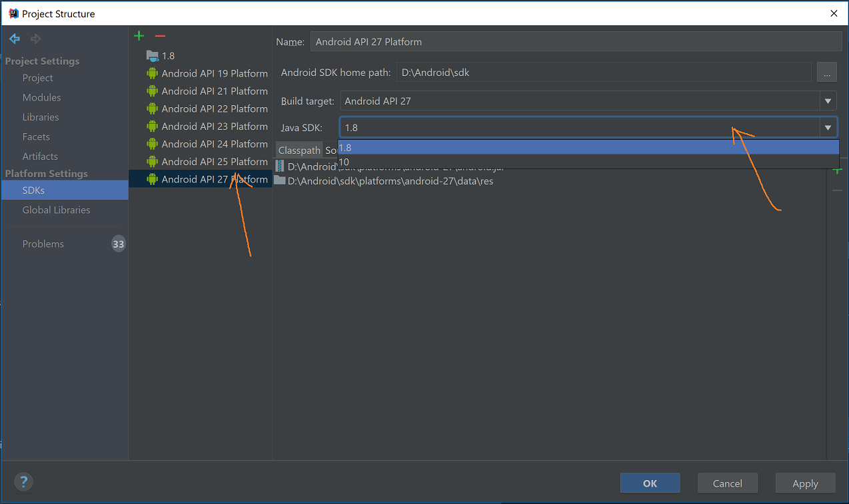Screen dimensions: 849x504
Task: Confirm with the OK button
Action: (650, 483)
